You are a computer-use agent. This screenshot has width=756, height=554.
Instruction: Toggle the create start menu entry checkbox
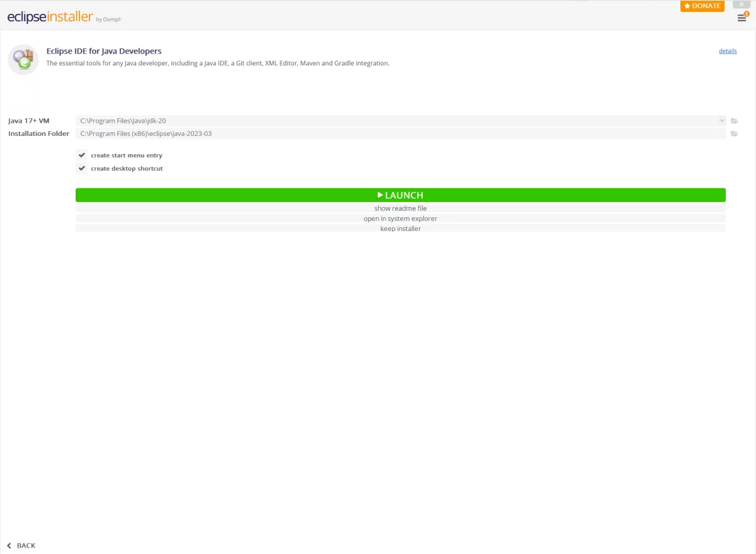pyautogui.click(x=82, y=155)
